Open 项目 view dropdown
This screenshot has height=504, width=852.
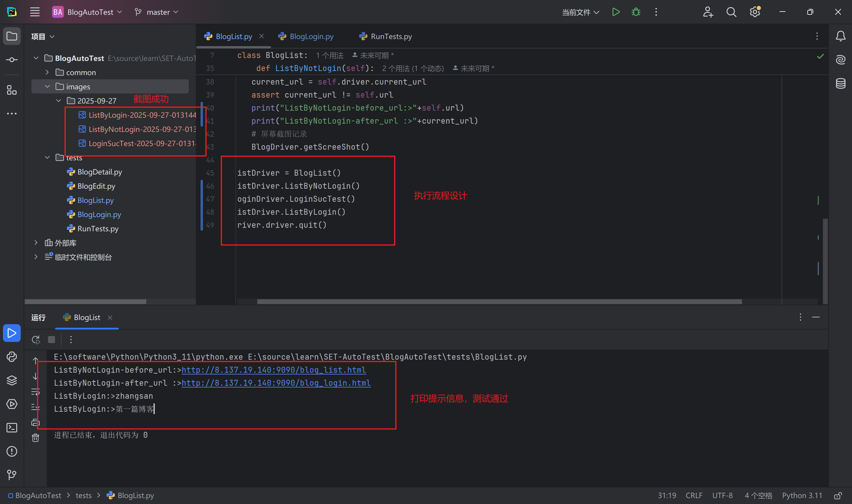coord(43,36)
